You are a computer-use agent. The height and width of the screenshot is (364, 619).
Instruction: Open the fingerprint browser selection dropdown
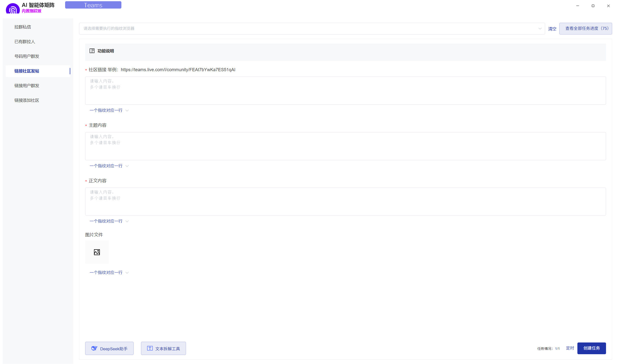[312, 28]
